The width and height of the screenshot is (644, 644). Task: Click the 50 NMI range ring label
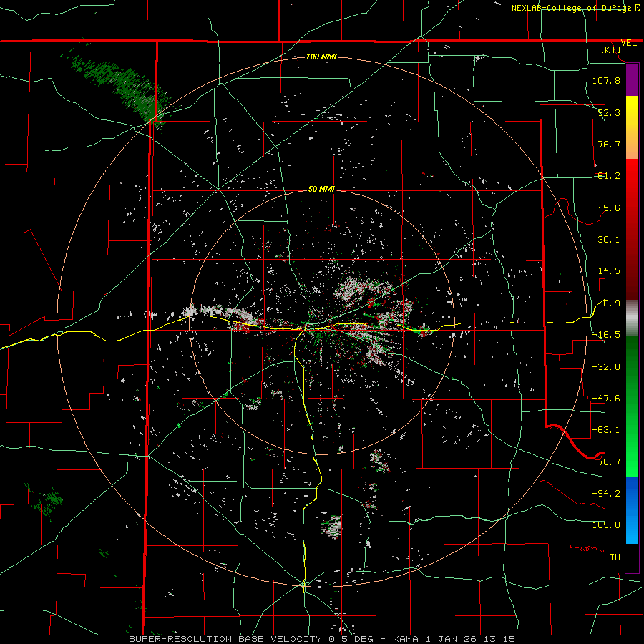[x=321, y=190]
